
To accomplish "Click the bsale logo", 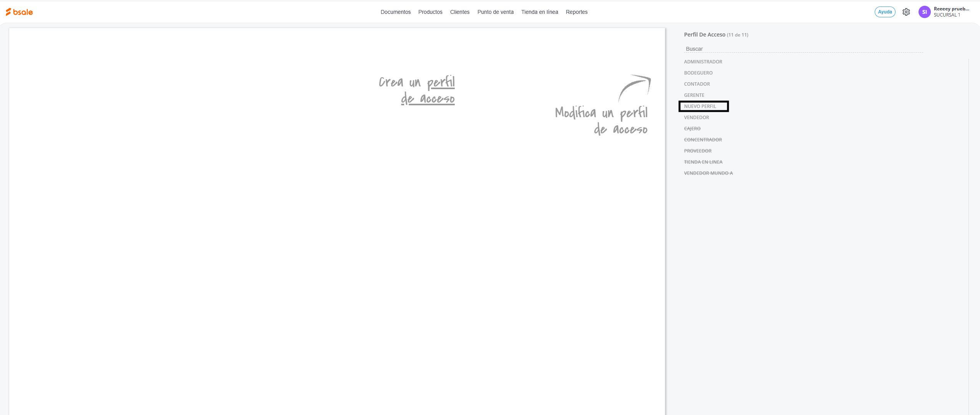I will coord(19,12).
